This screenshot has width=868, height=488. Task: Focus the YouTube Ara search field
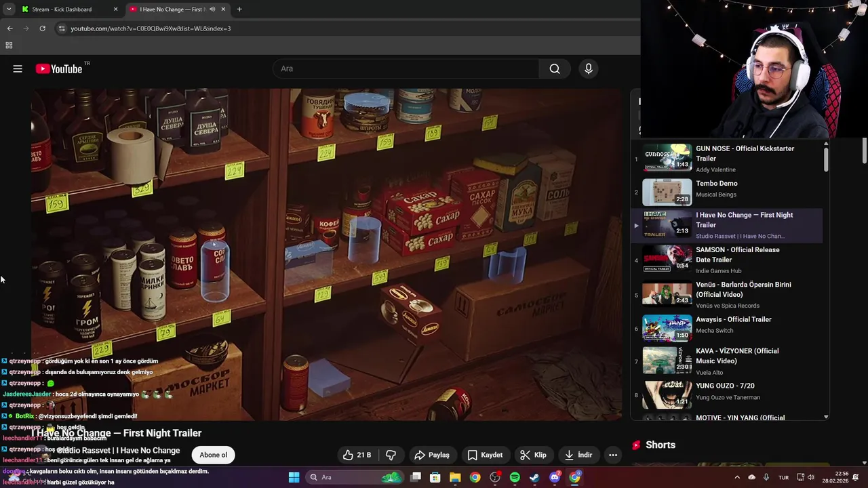[406, 68]
